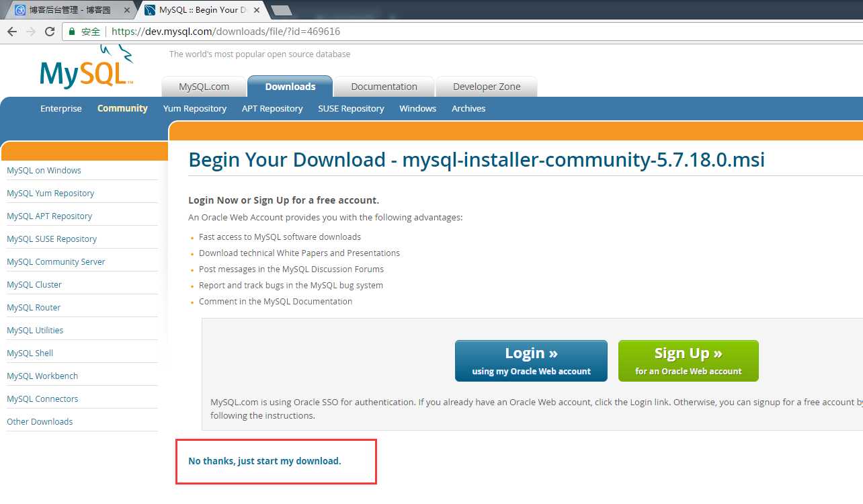The width and height of the screenshot is (863, 504).
Task: Open the MySQL.com top tab
Action: click(204, 87)
